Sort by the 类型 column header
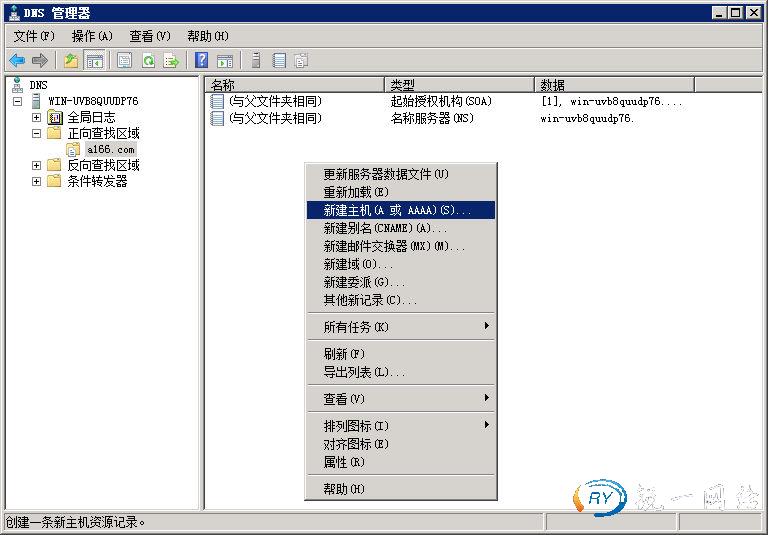The image size is (768, 535). coord(459,85)
